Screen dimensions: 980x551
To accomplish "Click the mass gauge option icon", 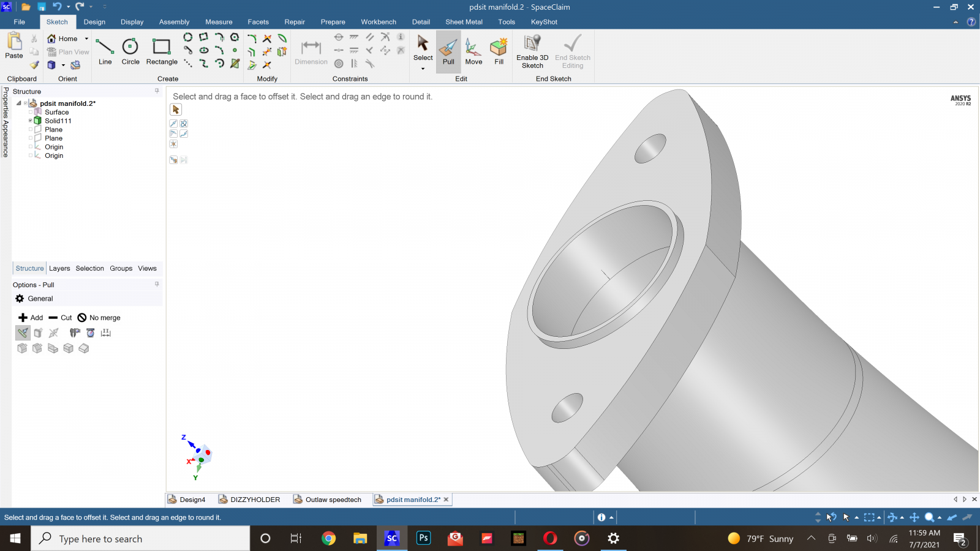I will pyautogui.click(x=90, y=332).
